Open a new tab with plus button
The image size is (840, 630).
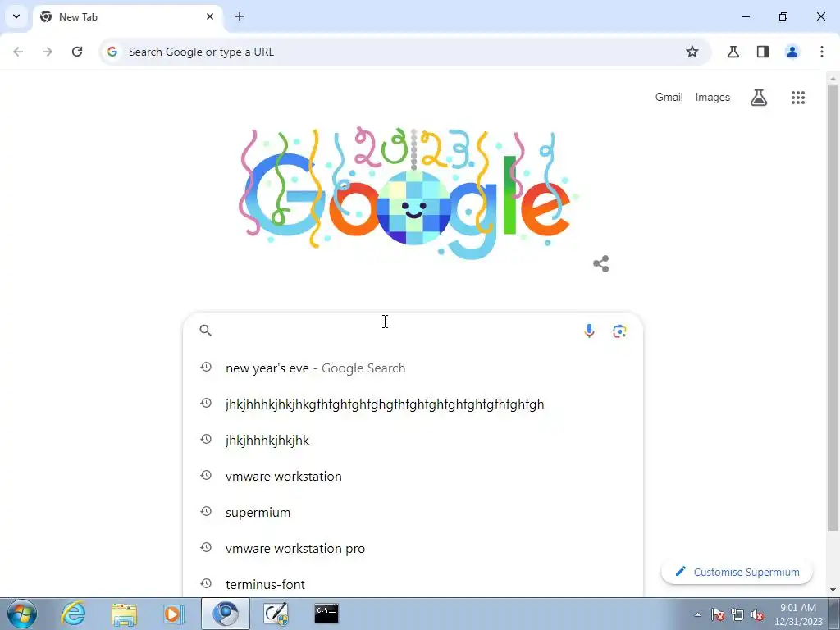240,16
